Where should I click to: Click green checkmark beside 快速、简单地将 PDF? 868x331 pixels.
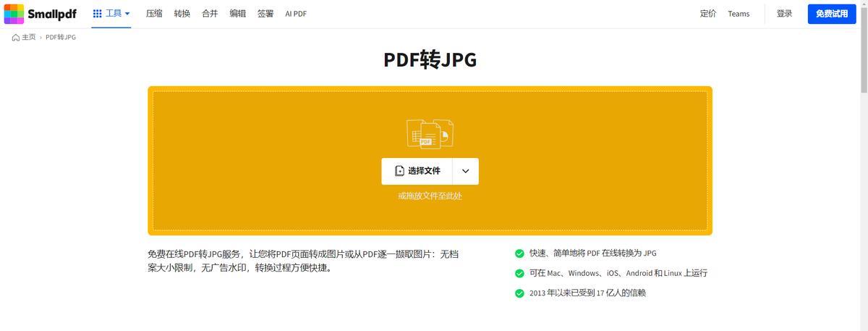point(519,254)
